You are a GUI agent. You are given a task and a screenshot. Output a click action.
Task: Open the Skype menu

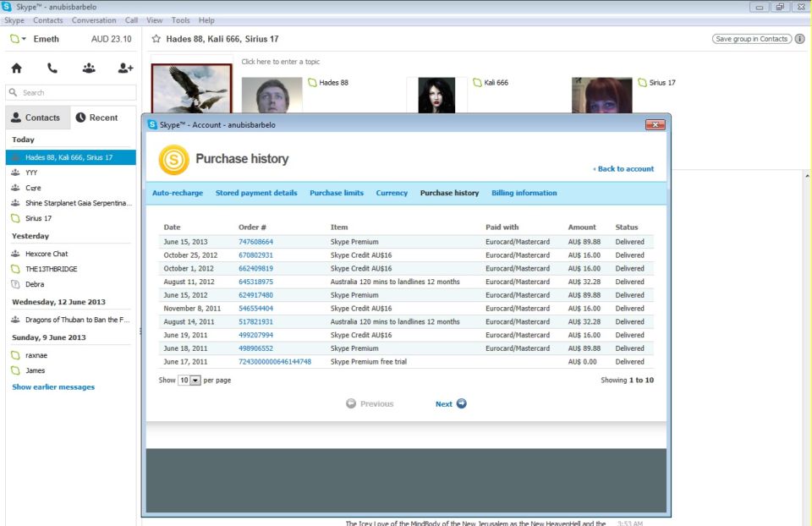point(14,20)
